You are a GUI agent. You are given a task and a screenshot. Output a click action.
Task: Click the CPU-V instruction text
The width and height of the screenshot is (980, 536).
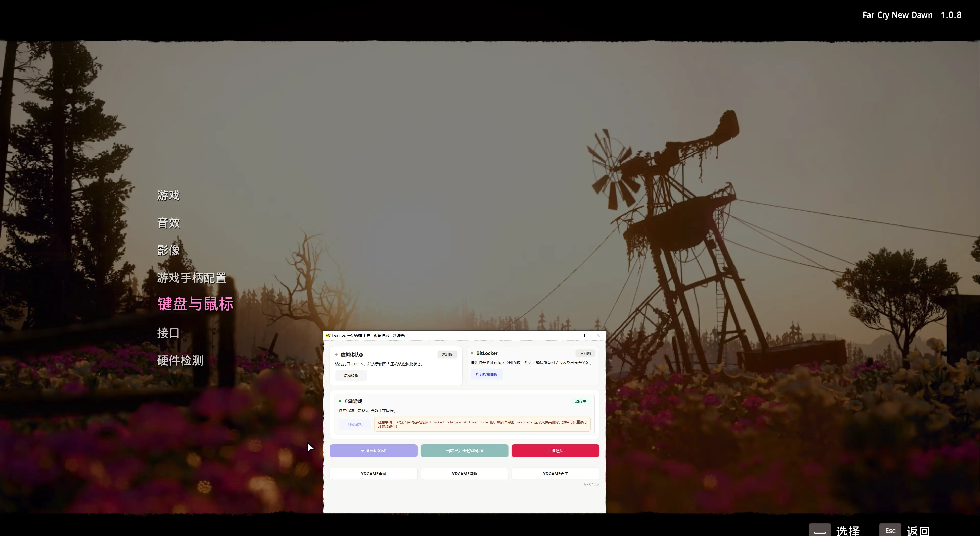click(380, 364)
